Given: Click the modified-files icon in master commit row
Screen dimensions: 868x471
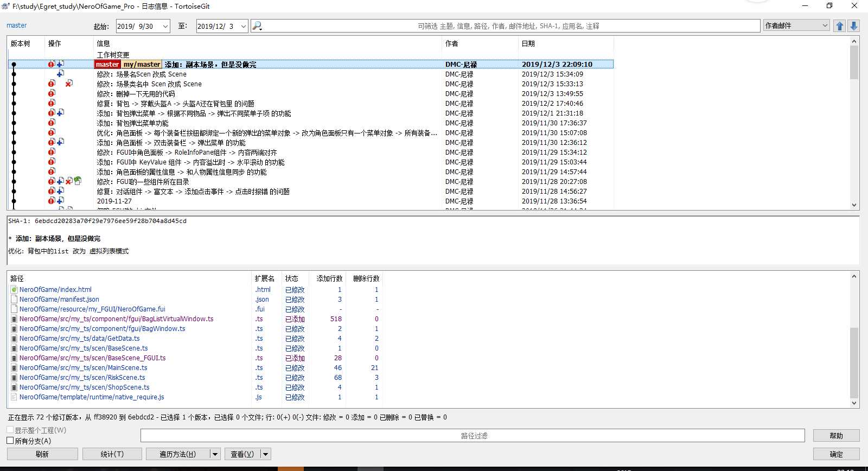Looking at the screenshot, I should click(52, 64).
